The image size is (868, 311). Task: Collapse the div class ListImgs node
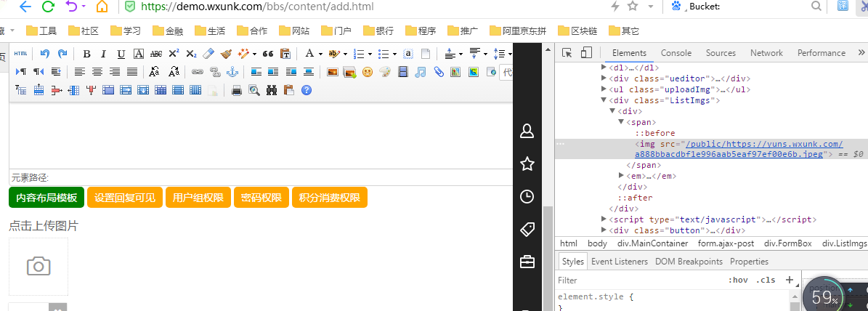coord(604,101)
